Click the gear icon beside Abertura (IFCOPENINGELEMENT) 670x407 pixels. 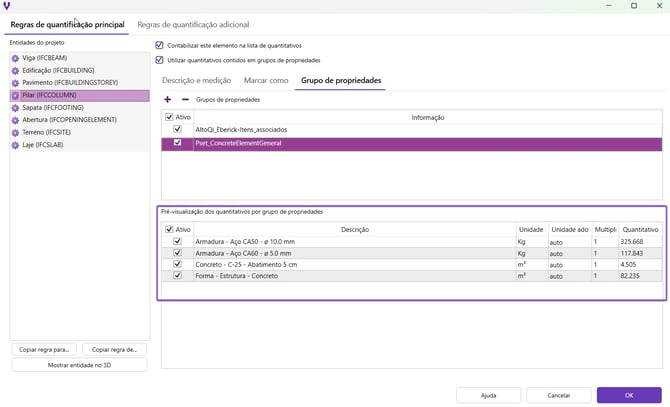pos(15,120)
